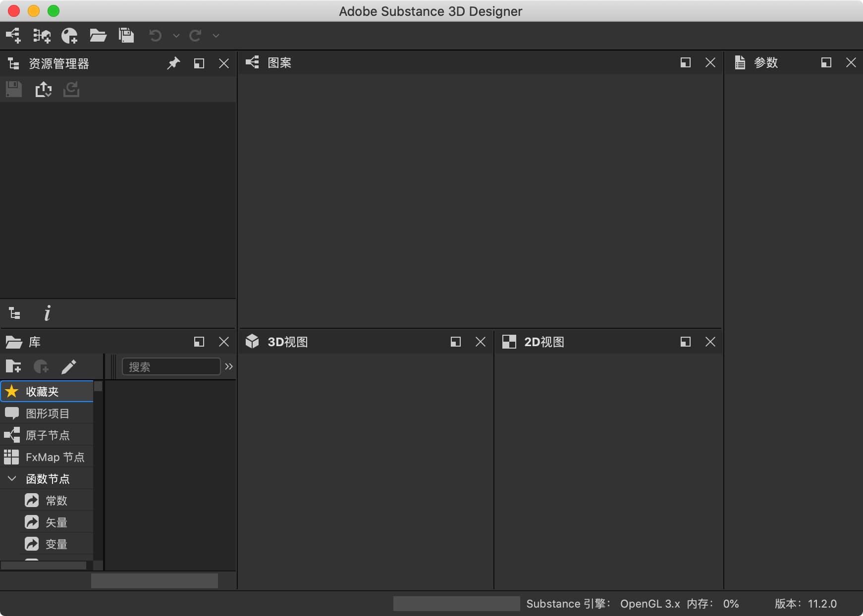The image size is (863, 616).
Task: Select 函数节点 label in the library
Action: point(48,479)
